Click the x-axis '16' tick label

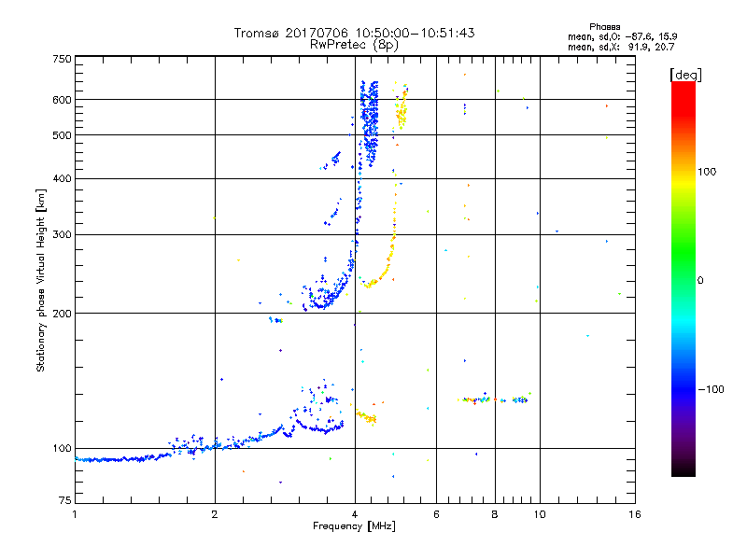click(x=635, y=514)
